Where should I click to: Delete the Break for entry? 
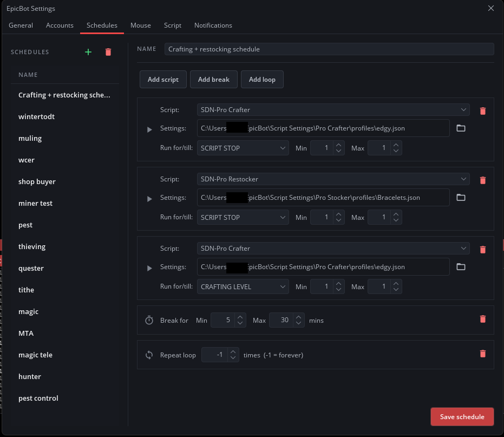pyautogui.click(x=482, y=318)
